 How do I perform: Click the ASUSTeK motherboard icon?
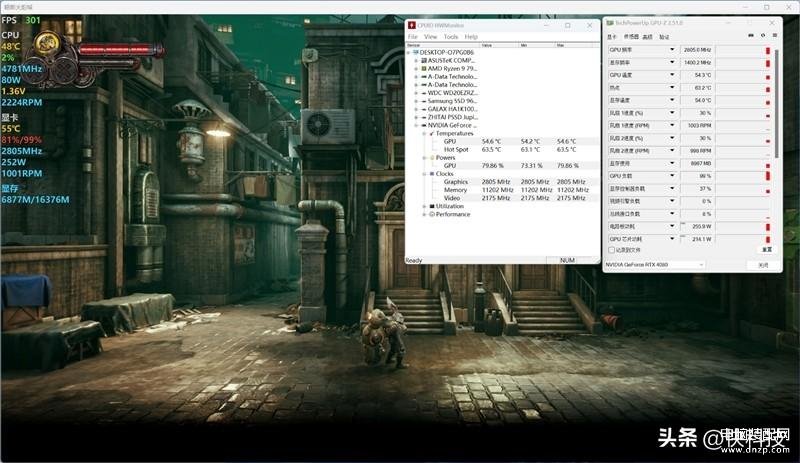(423, 60)
